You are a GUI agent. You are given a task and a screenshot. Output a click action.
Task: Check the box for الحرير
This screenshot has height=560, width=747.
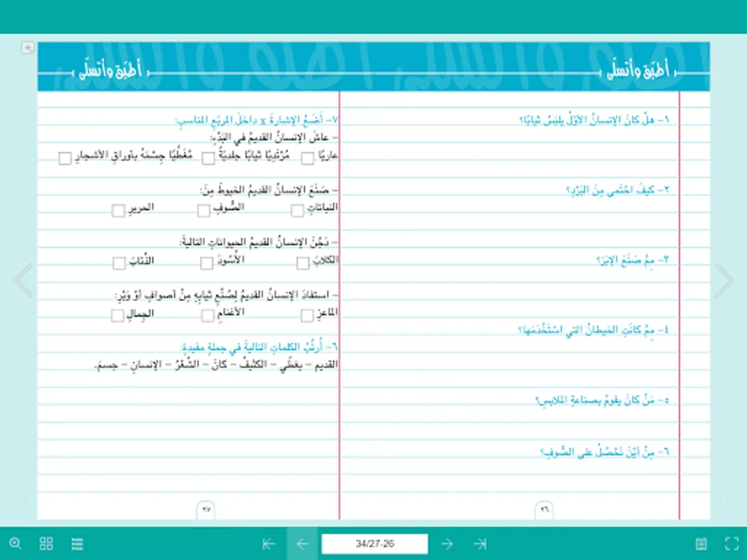(118, 211)
